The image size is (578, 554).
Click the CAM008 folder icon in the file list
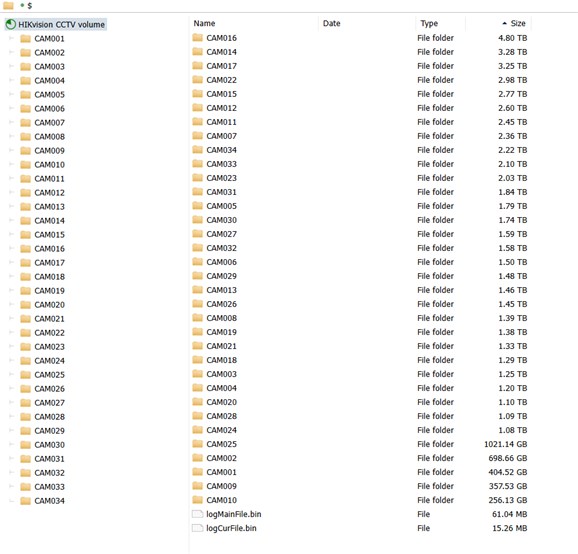point(198,318)
